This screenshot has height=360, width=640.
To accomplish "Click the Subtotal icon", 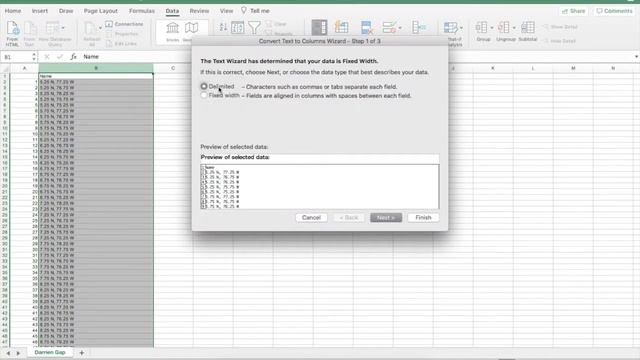I will click(x=528, y=27).
